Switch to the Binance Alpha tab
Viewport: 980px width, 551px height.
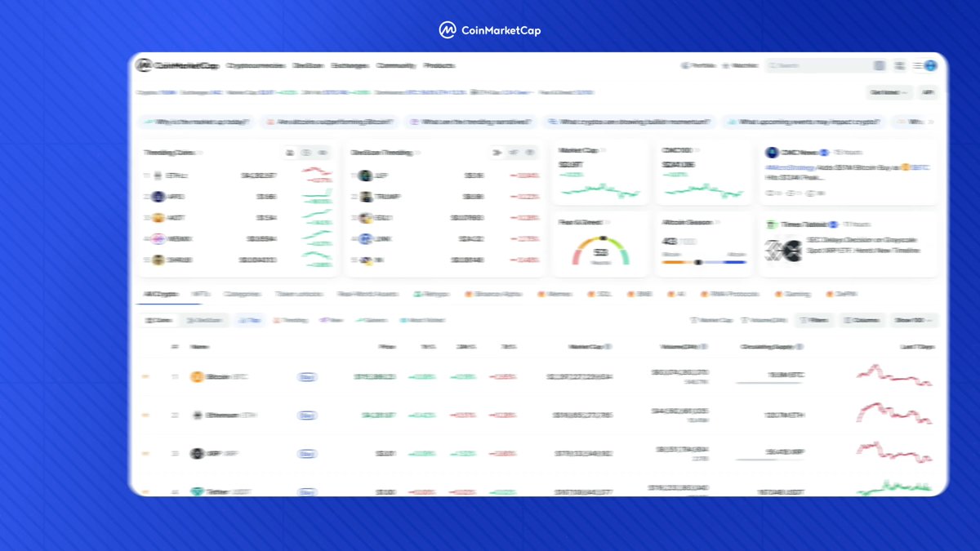[492, 294]
